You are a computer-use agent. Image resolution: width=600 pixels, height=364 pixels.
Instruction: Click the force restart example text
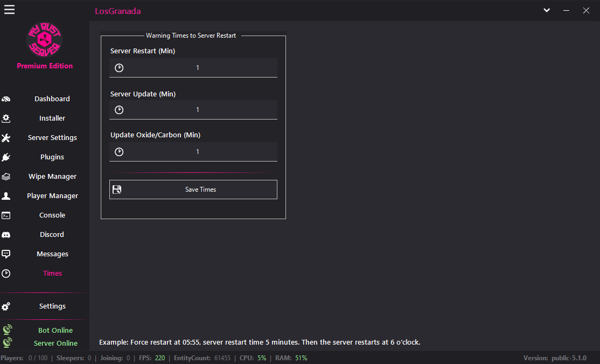[260, 342]
